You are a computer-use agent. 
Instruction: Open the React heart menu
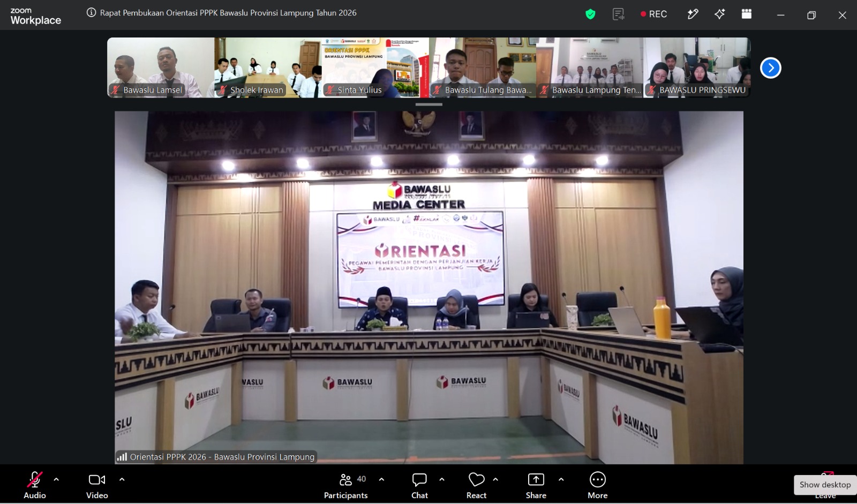pyautogui.click(x=476, y=485)
